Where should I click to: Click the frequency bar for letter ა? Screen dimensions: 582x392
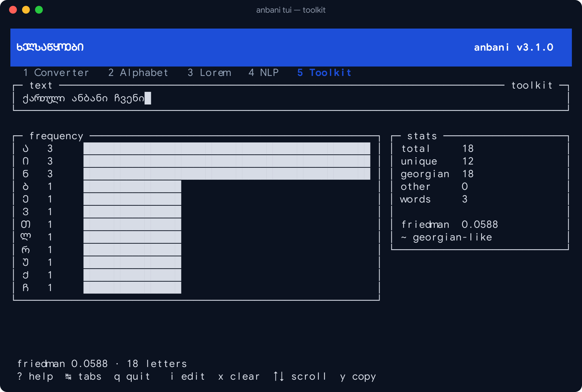[x=227, y=149]
